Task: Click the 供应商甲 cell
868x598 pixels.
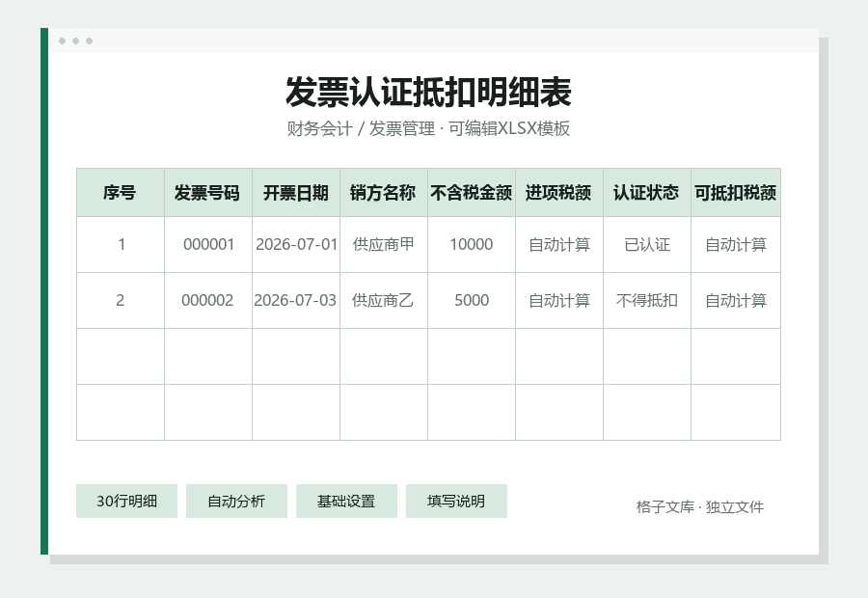Action: [384, 245]
